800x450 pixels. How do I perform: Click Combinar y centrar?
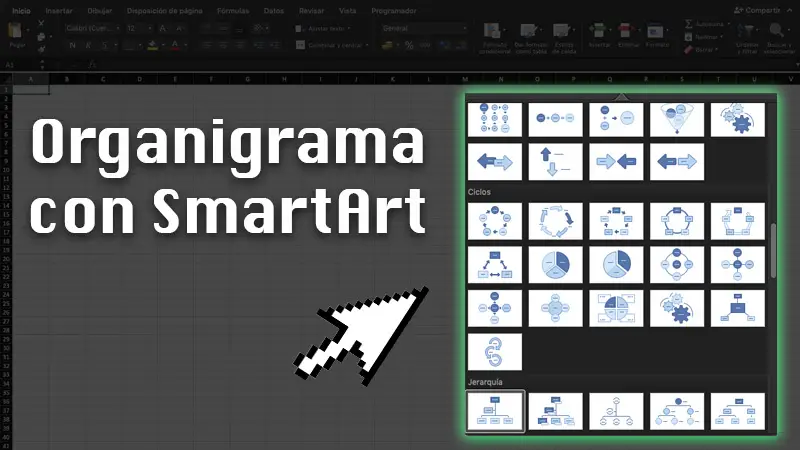[332, 45]
